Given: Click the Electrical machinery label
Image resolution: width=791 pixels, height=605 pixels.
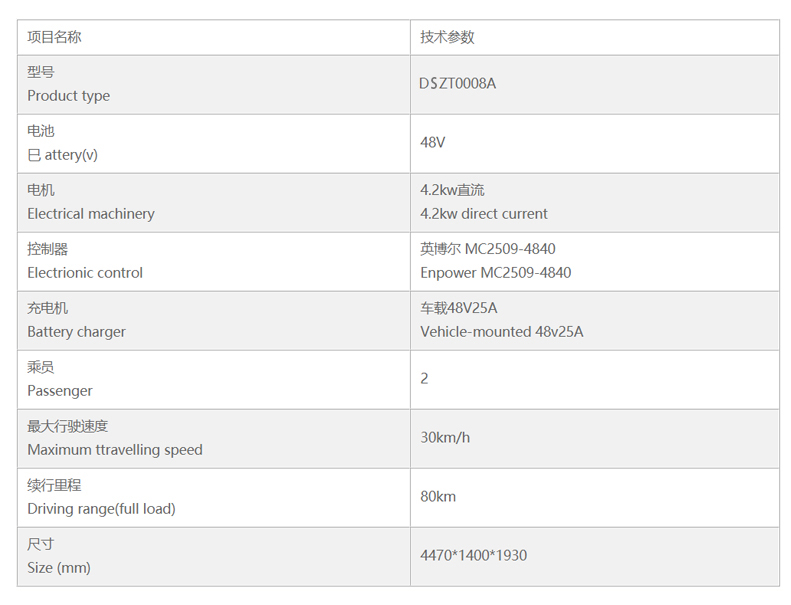Looking at the screenshot, I should click(91, 214).
